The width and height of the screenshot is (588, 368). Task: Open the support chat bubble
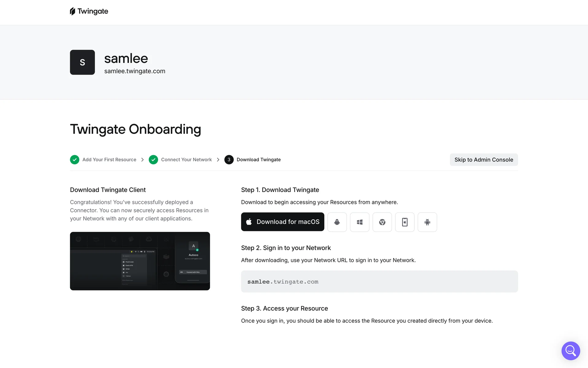pyautogui.click(x=571, y=351)
